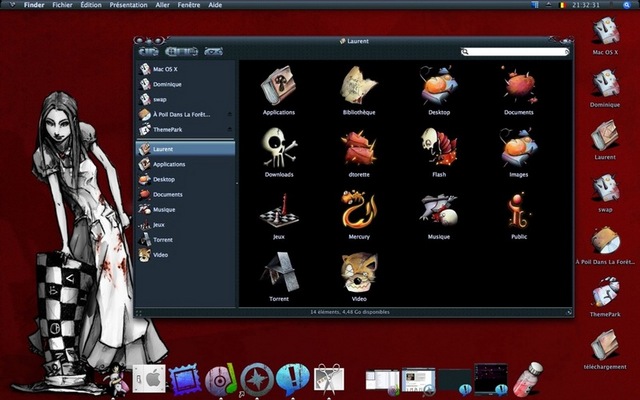
Task: Open the Images folder icon
Action: point(519,148)
